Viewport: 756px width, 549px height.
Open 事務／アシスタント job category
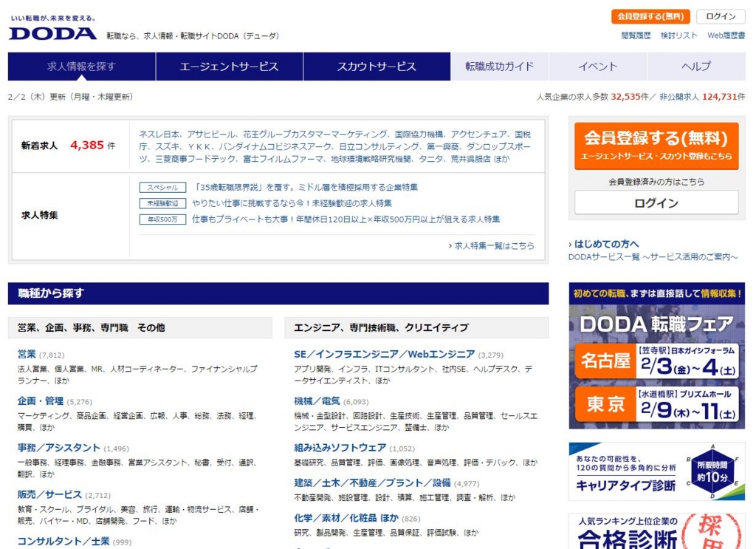tap(59, 448)
